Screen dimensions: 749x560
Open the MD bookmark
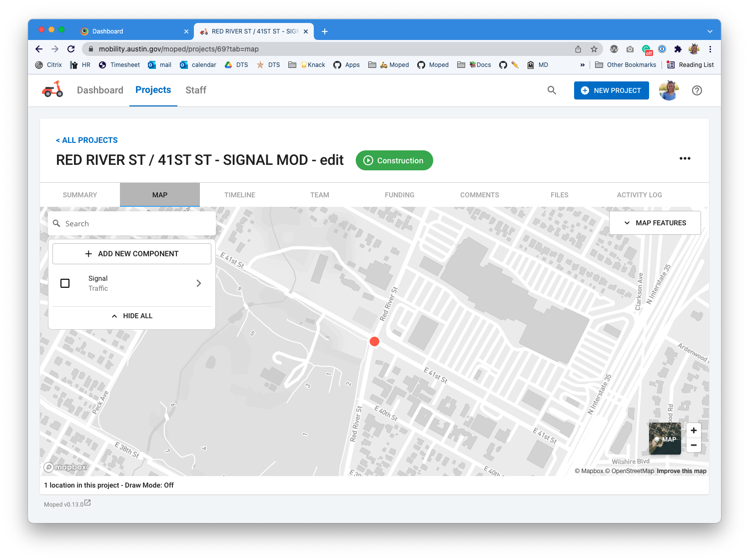click(538, 65)
